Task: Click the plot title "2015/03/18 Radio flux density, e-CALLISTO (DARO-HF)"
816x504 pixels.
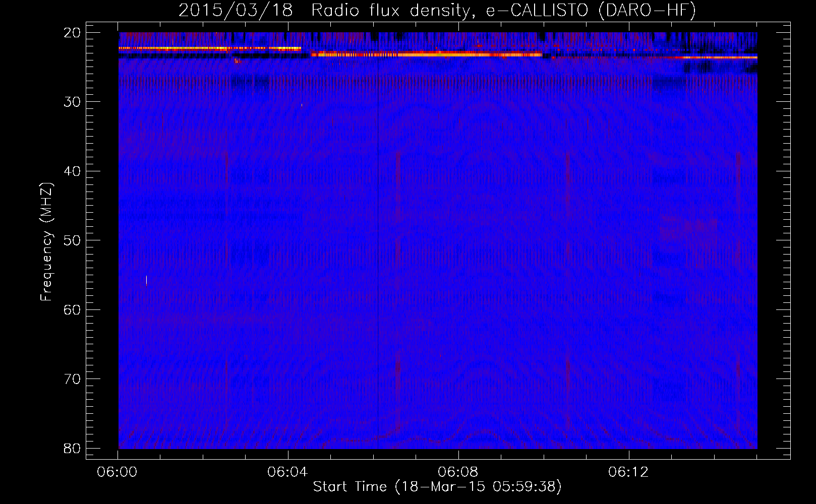Action: coord(437,11)
